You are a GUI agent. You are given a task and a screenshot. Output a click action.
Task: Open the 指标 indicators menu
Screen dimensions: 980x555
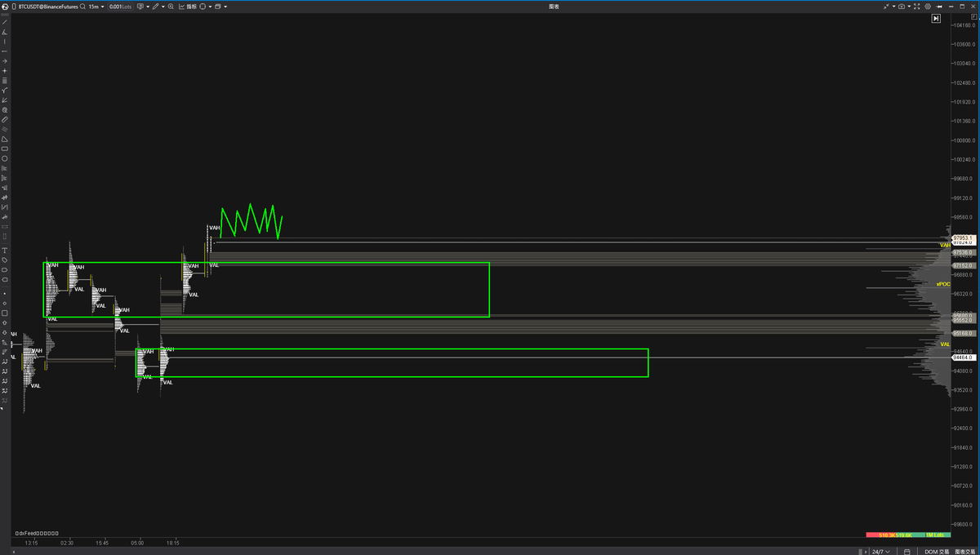(x=187, y=7)
